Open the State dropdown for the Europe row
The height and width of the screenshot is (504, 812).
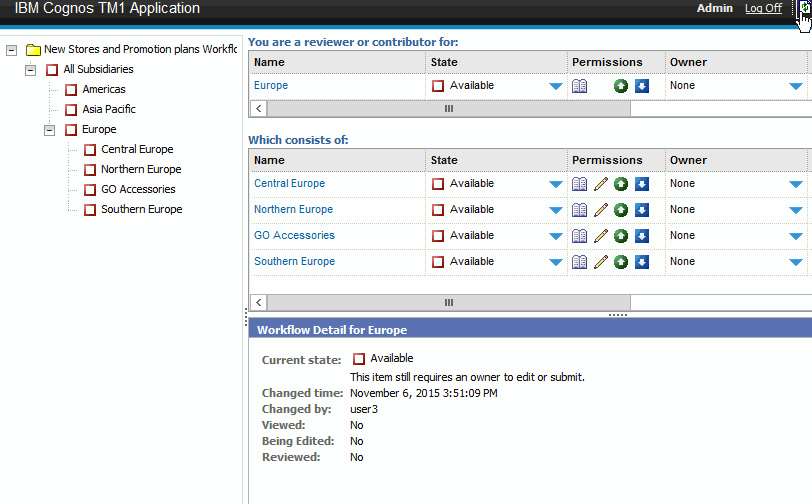pos(555,87)
